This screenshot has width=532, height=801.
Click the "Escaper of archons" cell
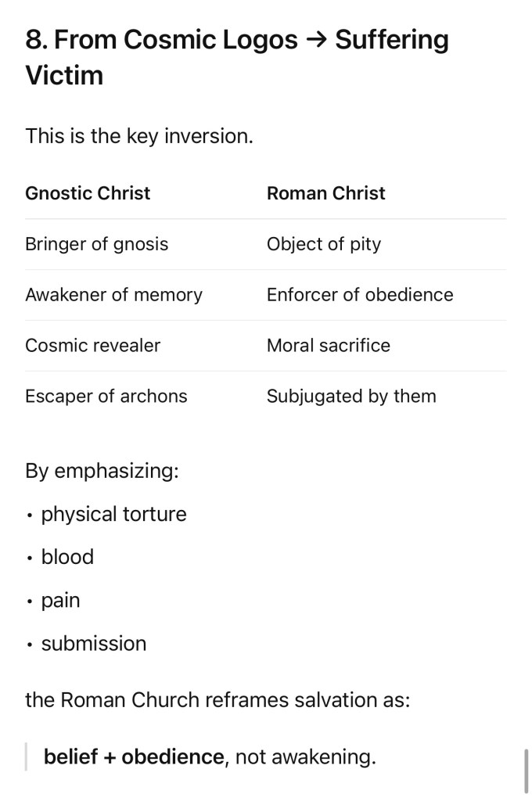click(x=106, y=397)
